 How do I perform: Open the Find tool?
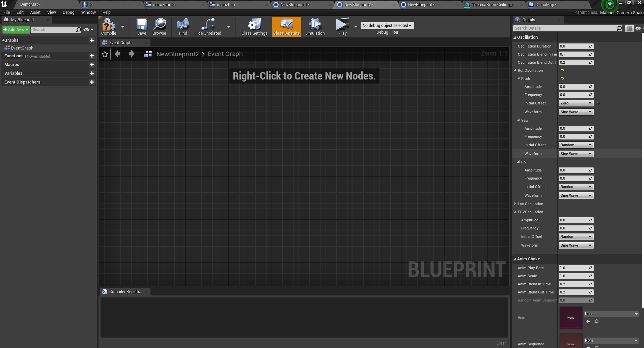coord(183,27)
